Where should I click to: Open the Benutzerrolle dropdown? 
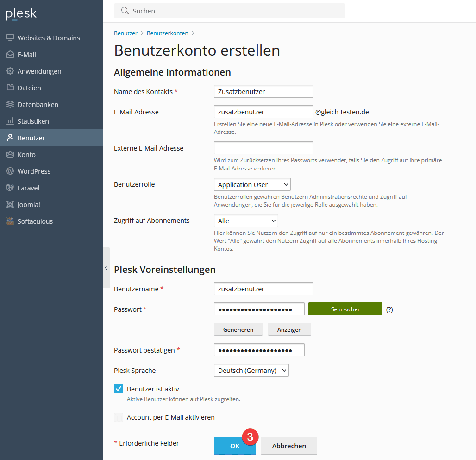[252, 184]
